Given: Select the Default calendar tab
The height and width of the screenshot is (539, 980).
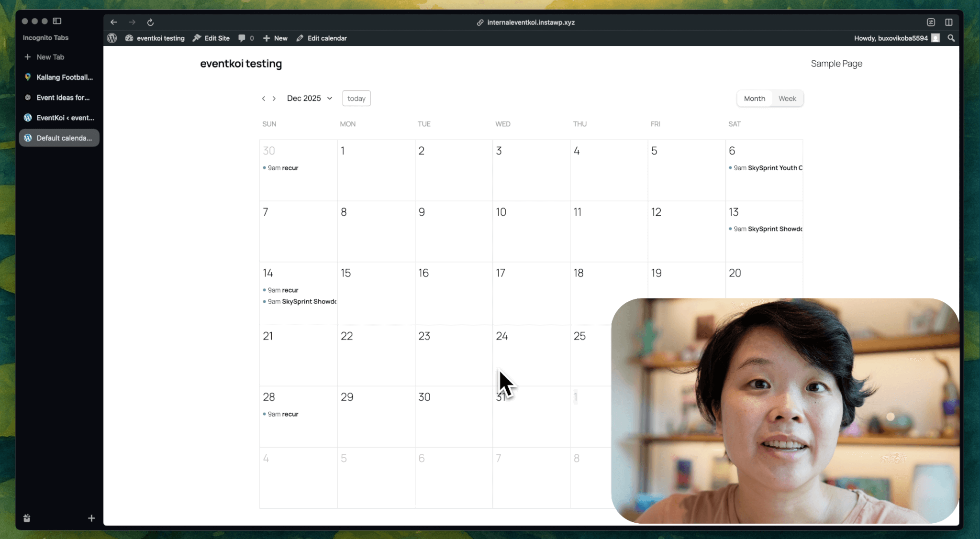Looking at the screenshot, I should click(x=59, y=138).
